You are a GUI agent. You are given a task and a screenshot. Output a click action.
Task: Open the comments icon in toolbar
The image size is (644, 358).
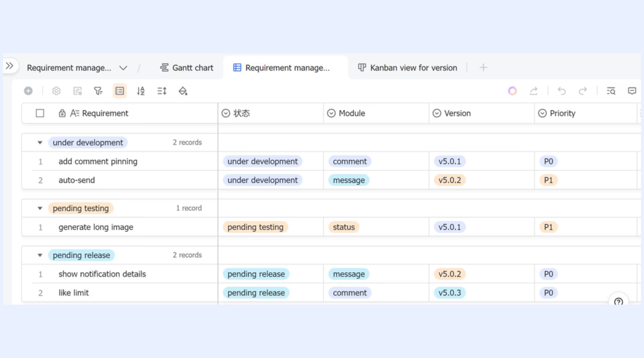(x=632, y=91)
